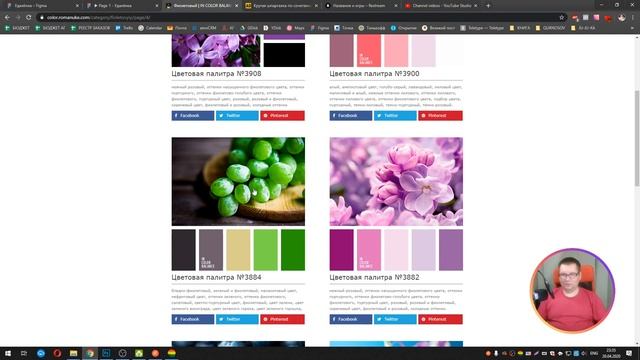Screen dimensions: 640x360
Task: Pin palette №3900 on Pinterest
Action: [440, 116]
